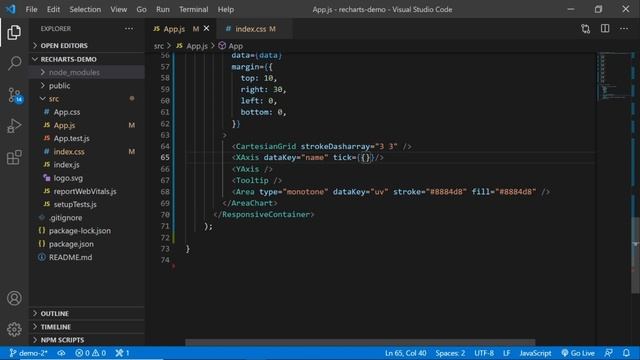Open the View menu
Screen dimensions: 640x360
[118, 9]
